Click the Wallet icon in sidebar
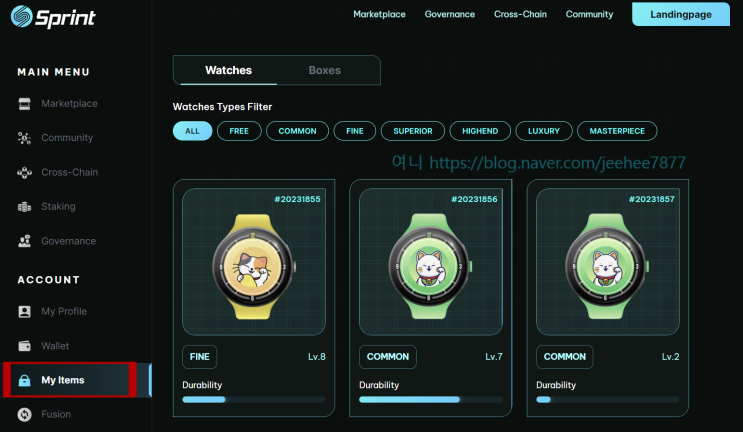 24,346
